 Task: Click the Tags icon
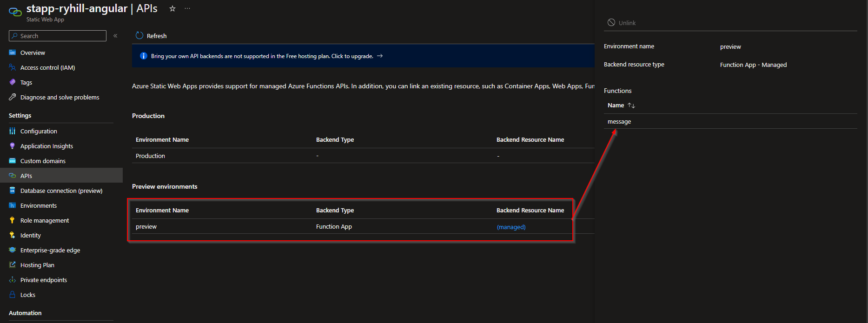click(x=13, y=82)
